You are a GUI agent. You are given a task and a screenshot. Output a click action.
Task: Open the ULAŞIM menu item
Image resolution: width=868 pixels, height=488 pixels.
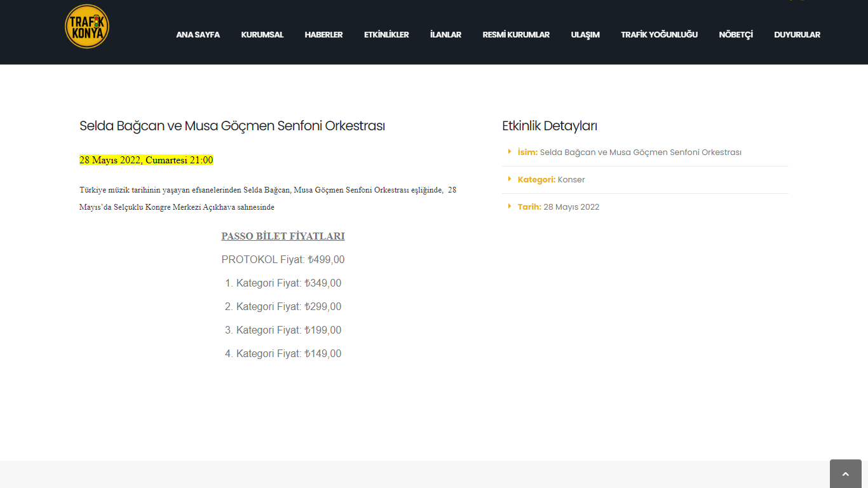585,35
